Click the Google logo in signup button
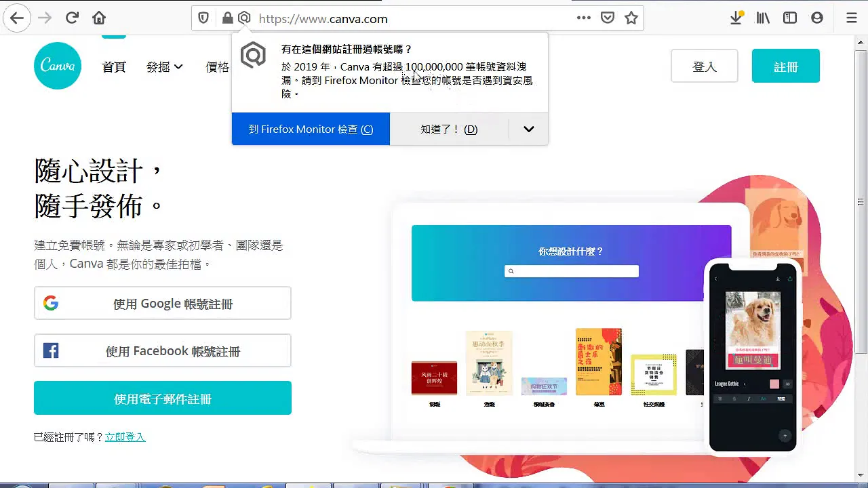The width and height of the screenshot is (868, 488). coord(51,303)
